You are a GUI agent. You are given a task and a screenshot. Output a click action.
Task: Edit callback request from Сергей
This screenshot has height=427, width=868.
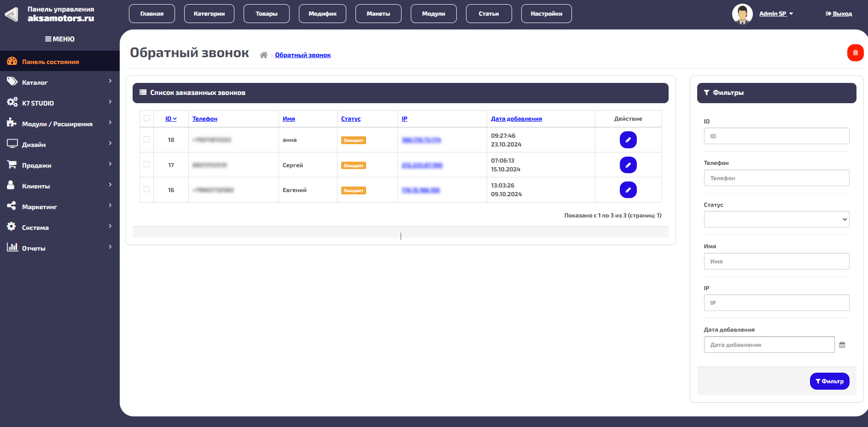point(628,165)
